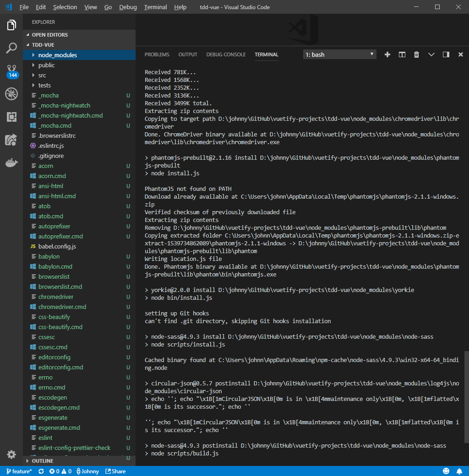Select the _mocha-nightwatch.cmd file
The image size is (469, 476).
tap(79, 115)
